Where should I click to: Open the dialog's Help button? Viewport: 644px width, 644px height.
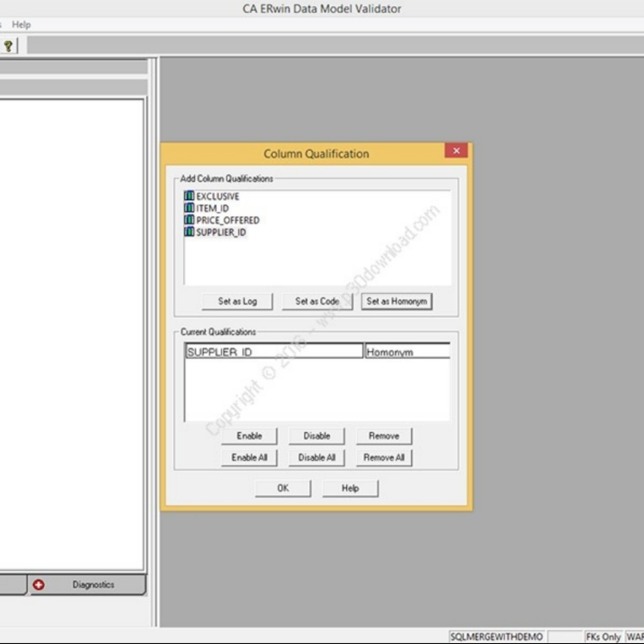click(x=350, y=488)
